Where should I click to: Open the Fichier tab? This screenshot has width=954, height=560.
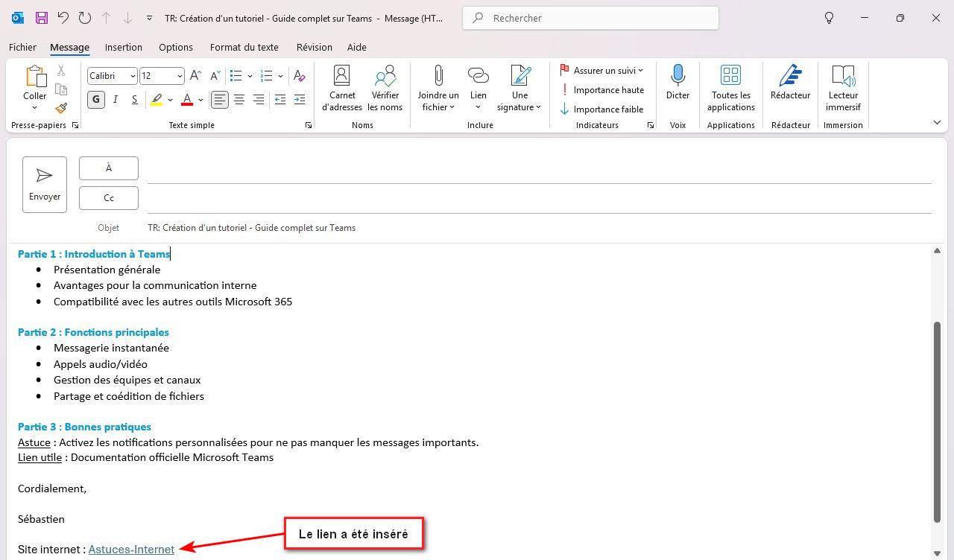22,47
